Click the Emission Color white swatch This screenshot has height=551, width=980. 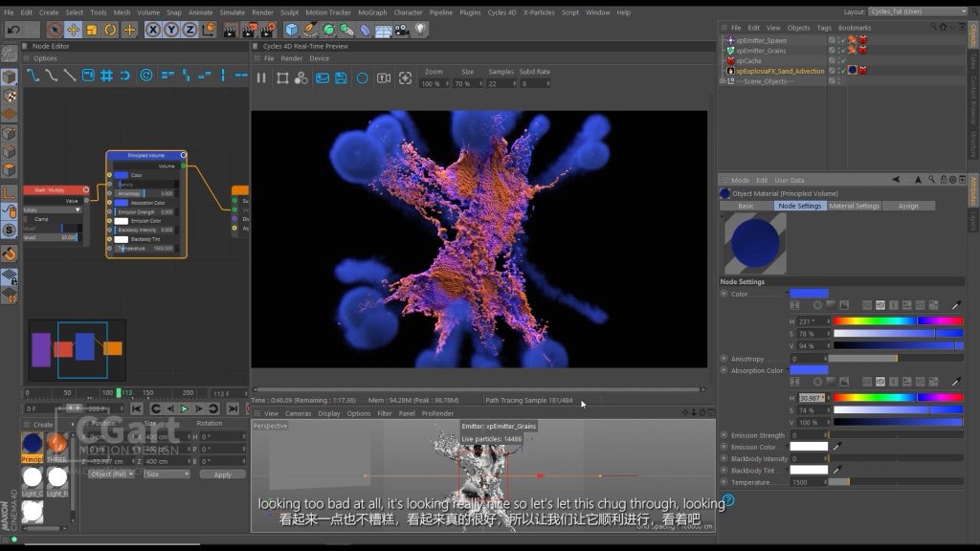point(809,447)
